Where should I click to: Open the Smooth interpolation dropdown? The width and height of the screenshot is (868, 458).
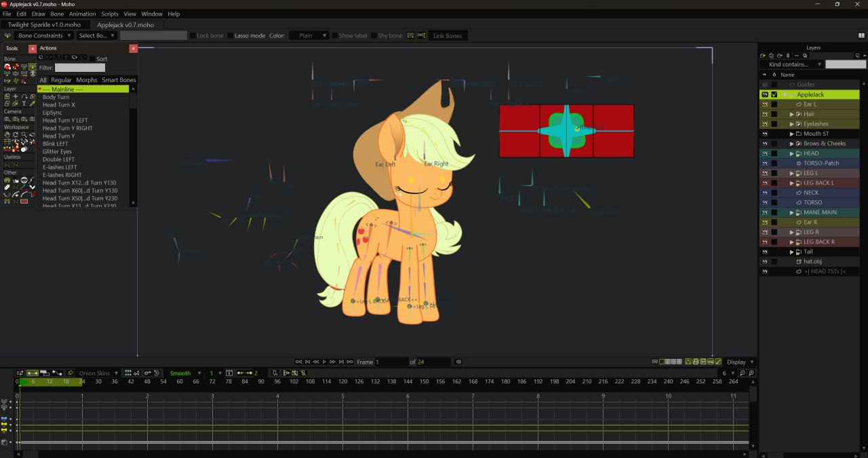click(180, 373)
